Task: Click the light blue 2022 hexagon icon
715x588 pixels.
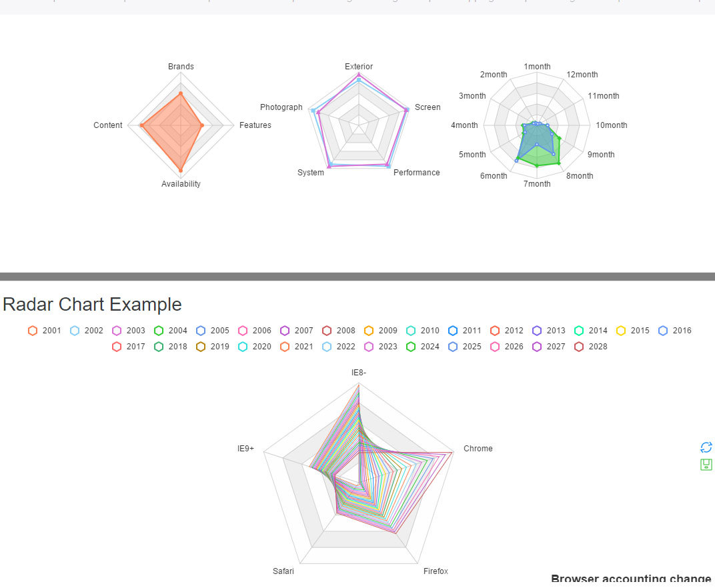Action: click(x=326, y=346)
